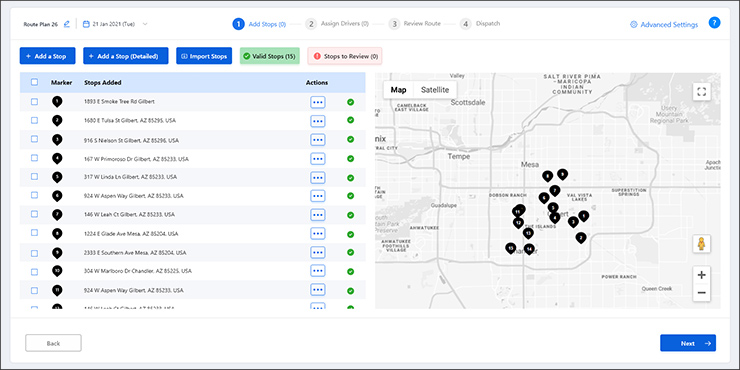Open the three-dot menu for 317 W Linda Ln
Image resolution: width=740 pixels, height=370 pixels.
tap(318, 177)
